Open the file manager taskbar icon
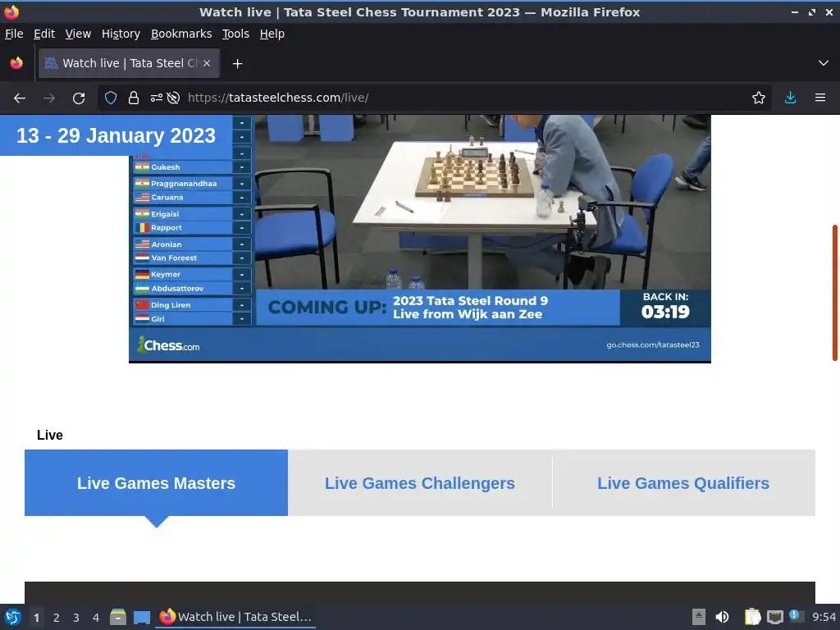The image size is (840, 630). pos(118,617)
